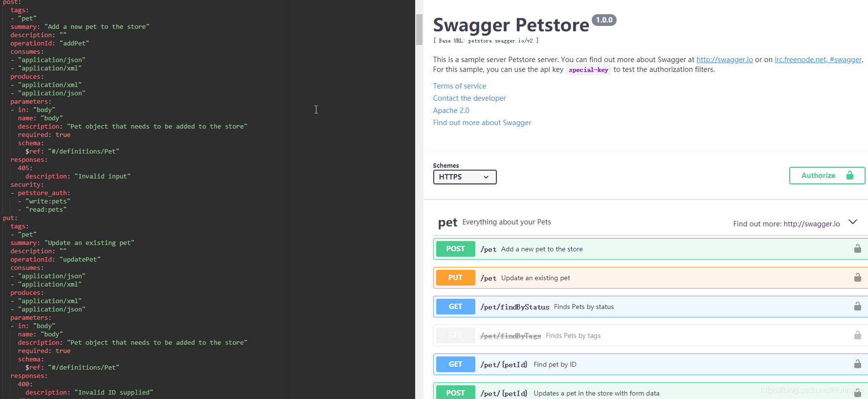Click the "pet" section tag heading
Viewport: 868px width, 399px height.
click(x=447, y=223)
